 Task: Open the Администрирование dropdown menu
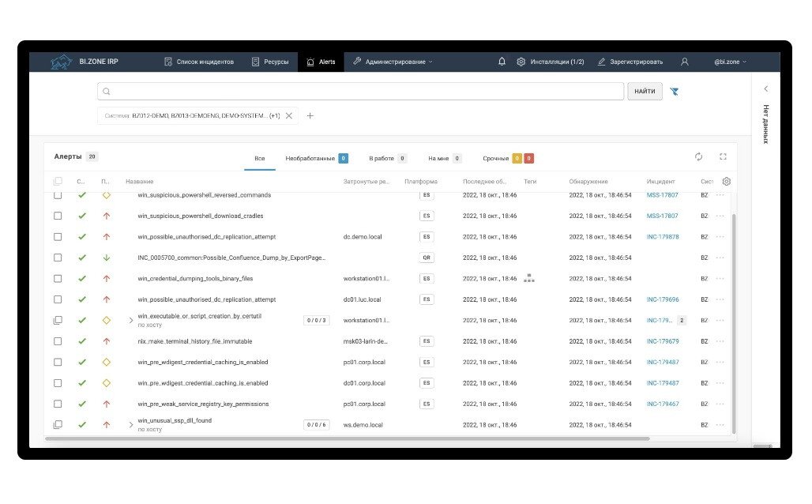point(393,62)
